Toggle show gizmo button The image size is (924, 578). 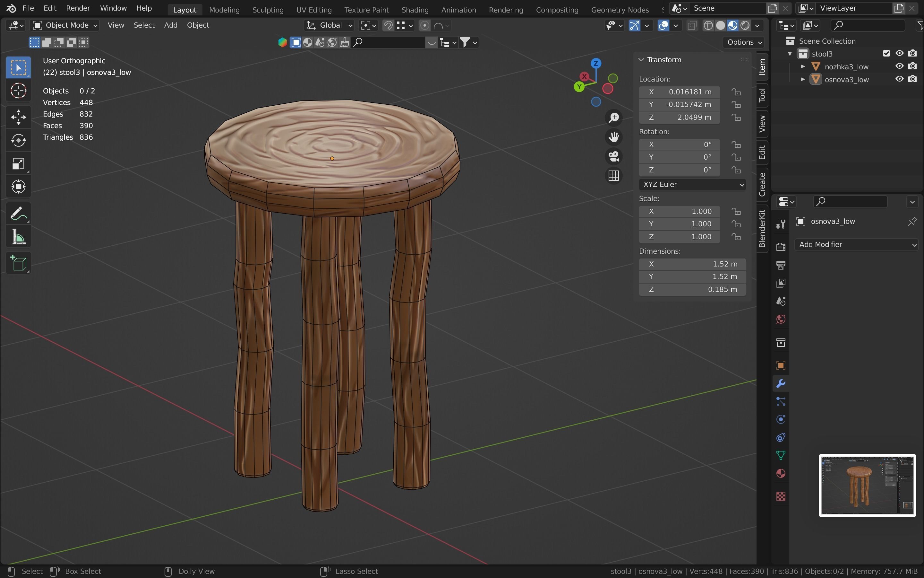point(634,26)
